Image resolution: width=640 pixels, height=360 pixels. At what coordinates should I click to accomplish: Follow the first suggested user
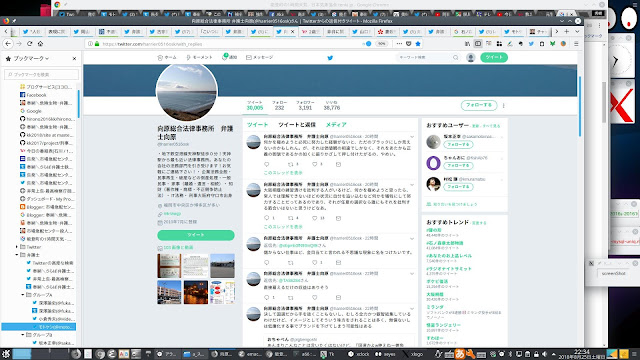(x=458, y=144)
